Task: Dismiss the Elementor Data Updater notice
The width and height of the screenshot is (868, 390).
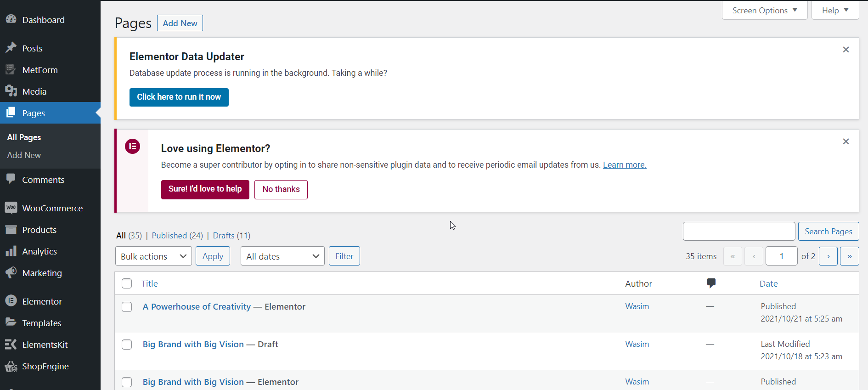Action: click(846, 50)
